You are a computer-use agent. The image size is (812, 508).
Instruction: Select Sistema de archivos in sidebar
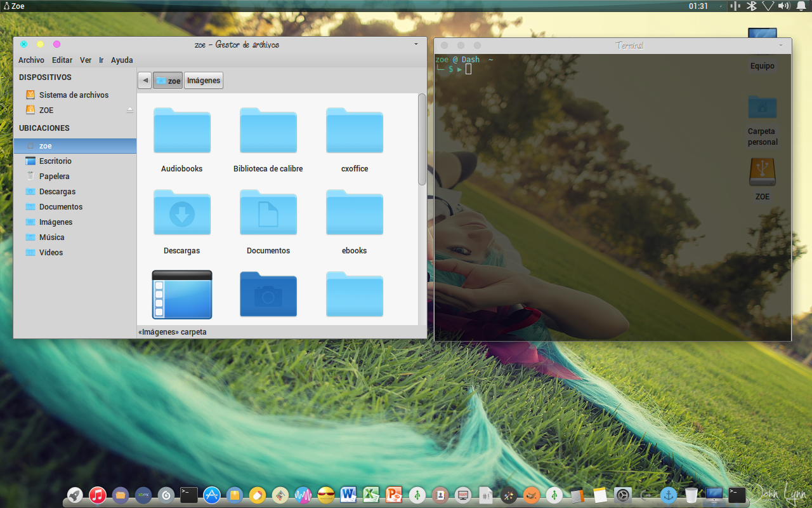click(x=75, y=95)
